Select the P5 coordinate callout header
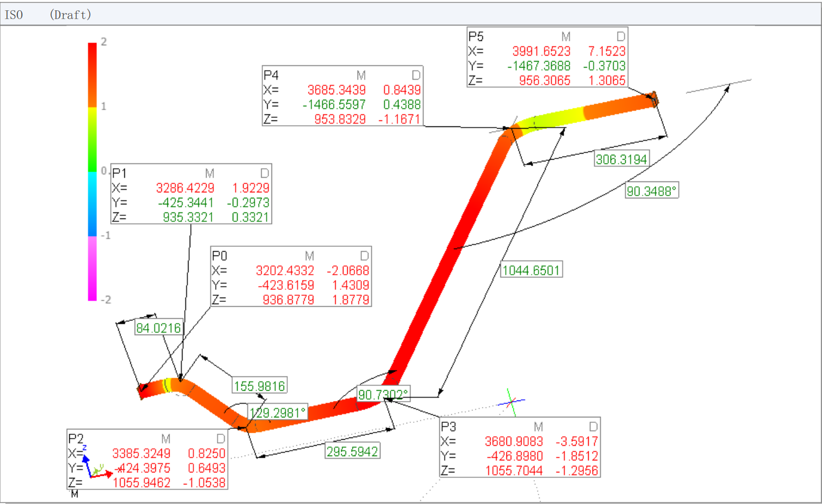 click(547, 37)
